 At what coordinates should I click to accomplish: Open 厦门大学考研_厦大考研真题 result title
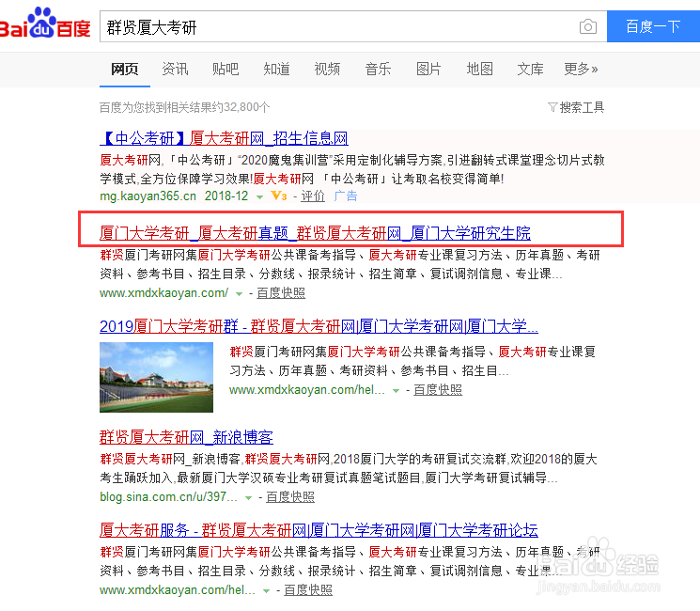(x=315, y=233)
